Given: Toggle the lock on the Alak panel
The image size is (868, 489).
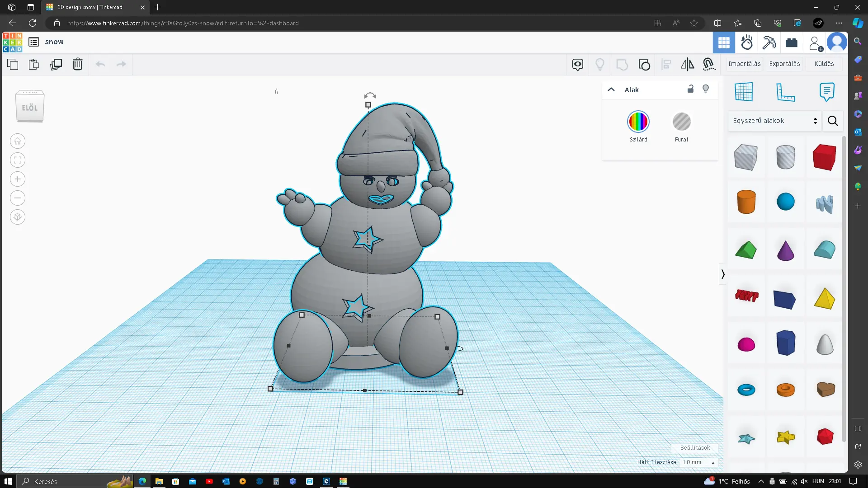Looking at the screenshot, I should point(690,89).
